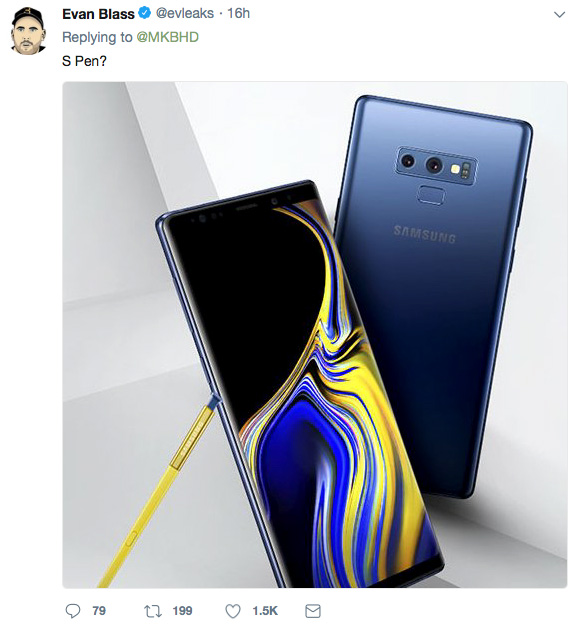Click the 79 replies count
Viewport: 578px width, 624px height.
(99, 611)
